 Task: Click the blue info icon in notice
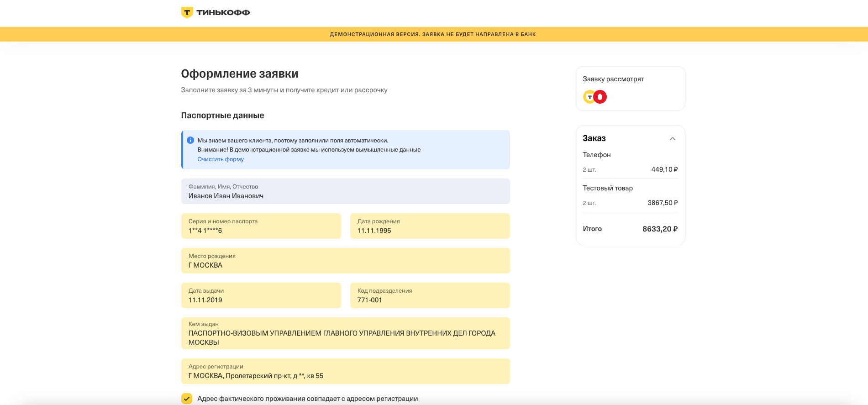pos(190,140)
